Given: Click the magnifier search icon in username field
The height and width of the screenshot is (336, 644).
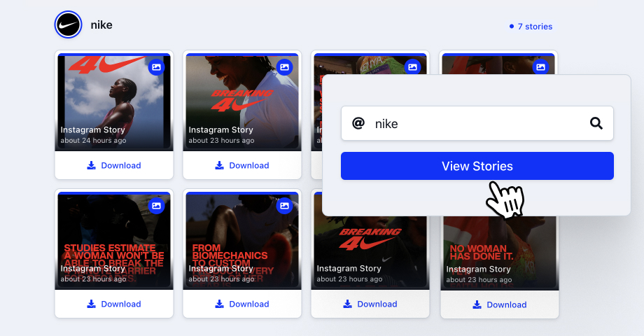Looking at the screenshot, I should click(x=596, y=123).
